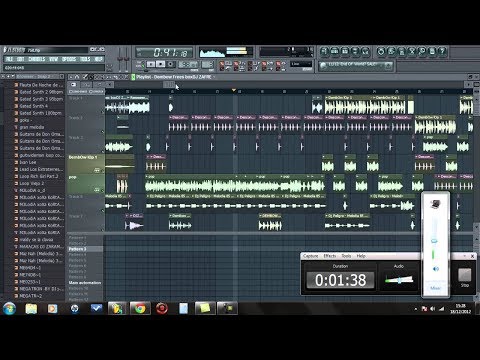Open the Mixer link in volume popup
This screenshot has width=480, height=360.
(x=435, y=288)
